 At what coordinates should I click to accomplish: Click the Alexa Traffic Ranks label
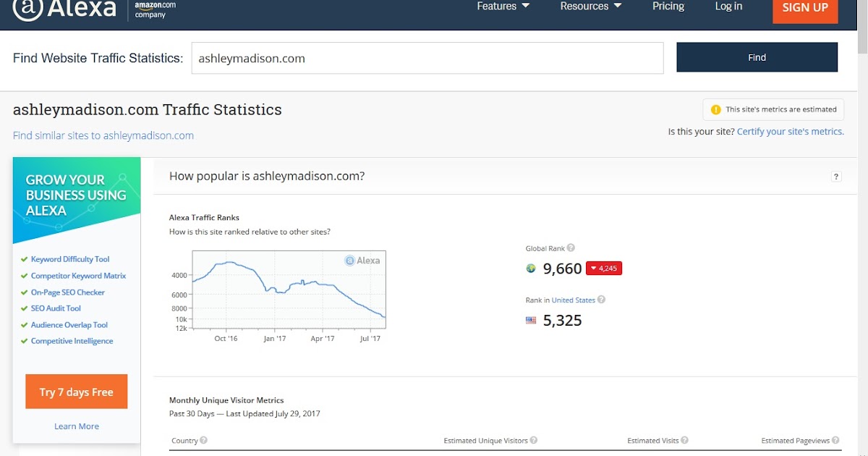(204, 217)
